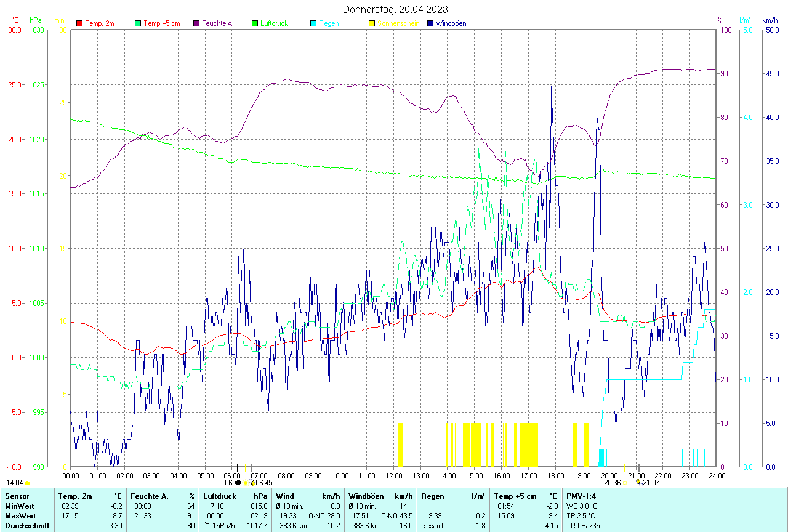Click the min temperature value -0.2
This screenshot has width=788, height=532.
tap(117, 506)
